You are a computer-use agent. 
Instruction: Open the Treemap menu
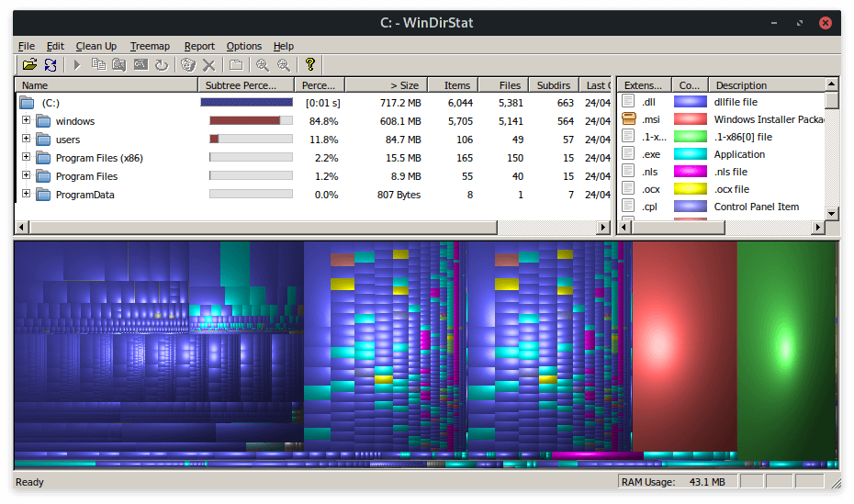[150, 46]
